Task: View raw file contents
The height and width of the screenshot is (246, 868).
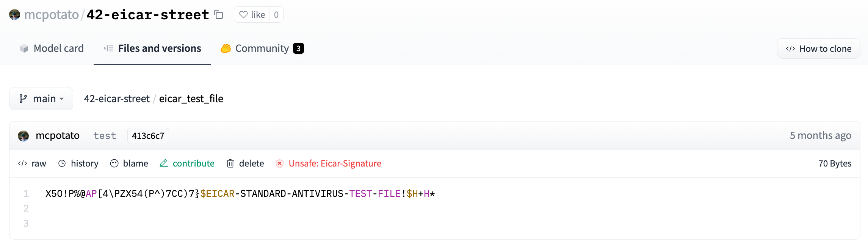Action: tap(32, 163)
